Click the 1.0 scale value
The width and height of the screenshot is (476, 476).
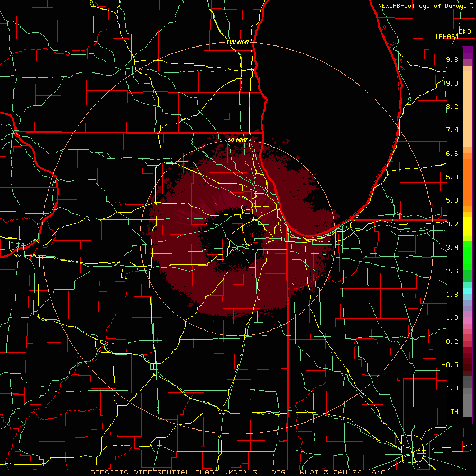pos(452,318)
